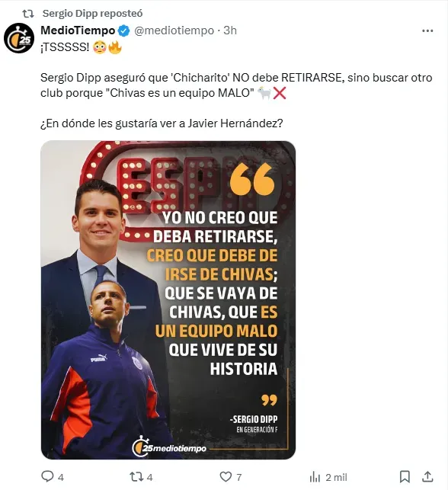Click the 4 replies count
Viewport: 448px width, 490px height.
[61, 477]
